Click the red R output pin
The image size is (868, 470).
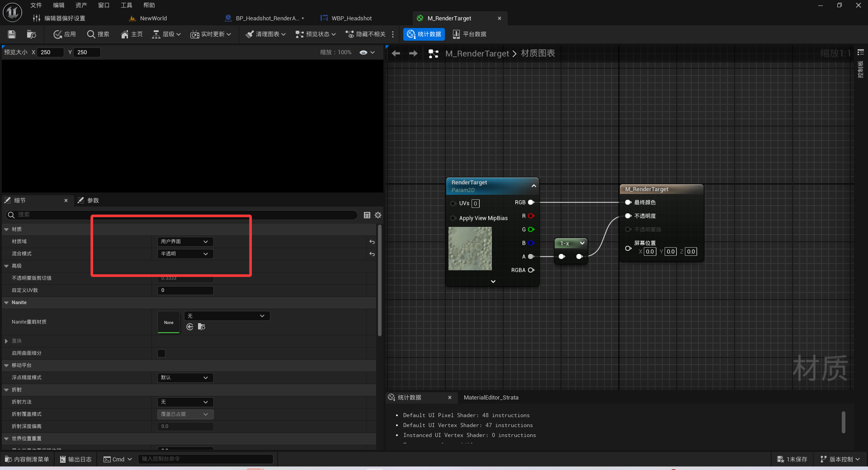[531, 216]
